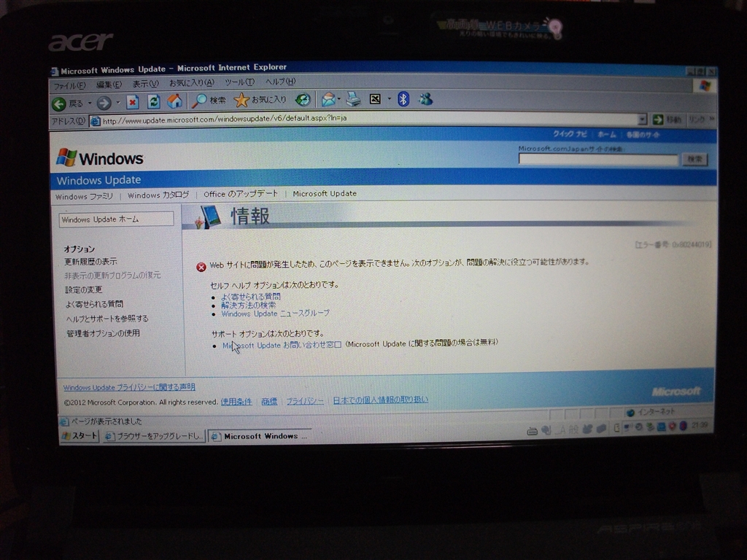Click the Refresh page icon
Viewport: 747px width, 560px height.
(153, 101)
